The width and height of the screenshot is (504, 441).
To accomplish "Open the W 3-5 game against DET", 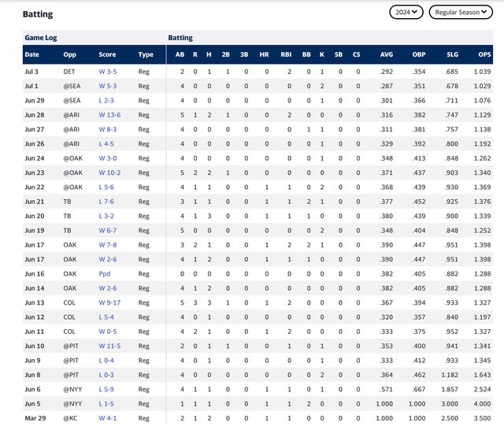I will (x=108, y=72).
